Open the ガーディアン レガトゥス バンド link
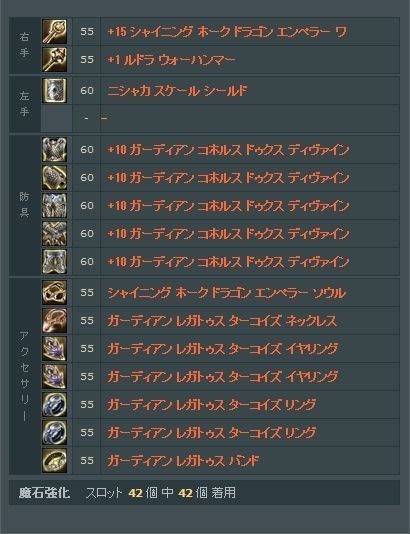 point(183,461)
